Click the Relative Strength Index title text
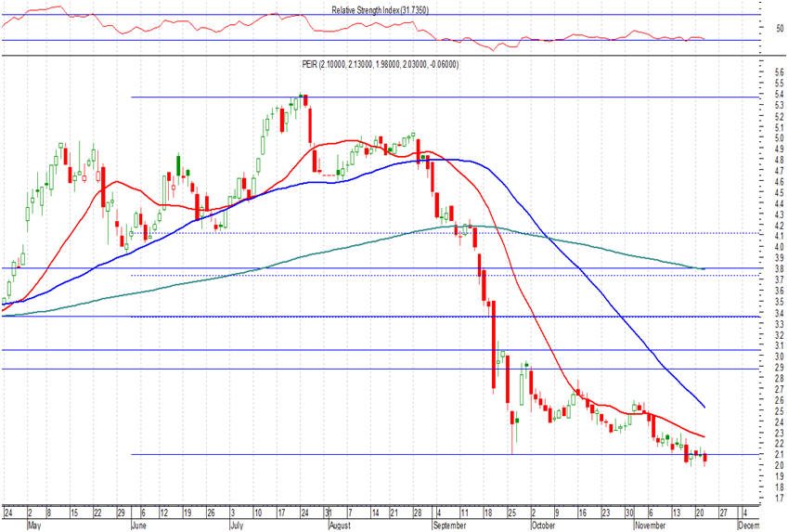 tap(380, 9)
